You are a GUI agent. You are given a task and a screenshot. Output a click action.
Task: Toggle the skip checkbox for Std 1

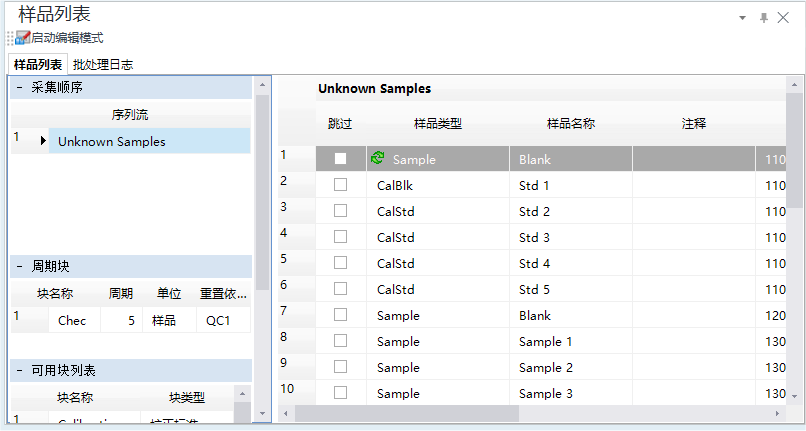340,185
